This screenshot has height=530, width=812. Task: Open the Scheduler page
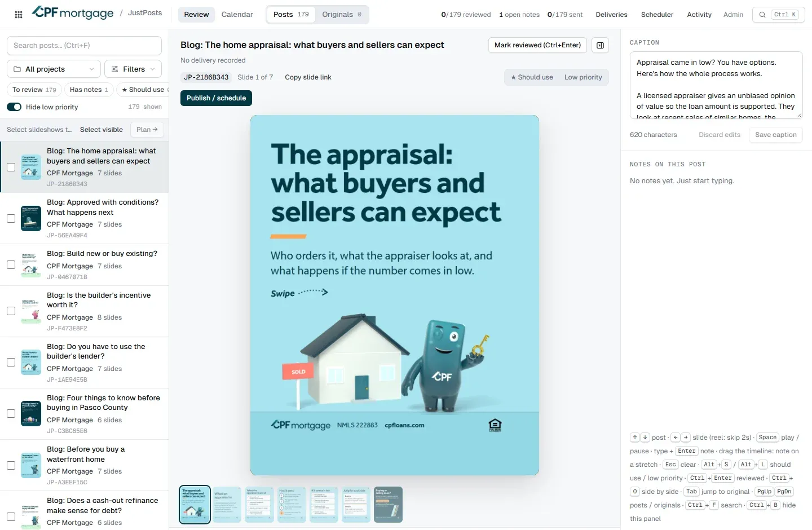657,15
